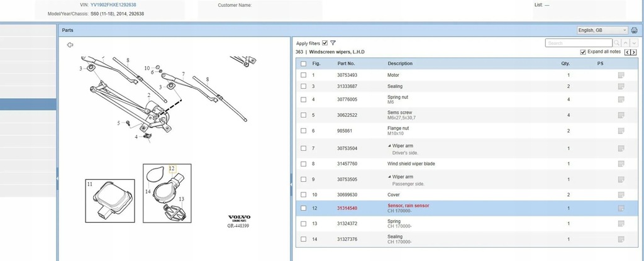Screen dimensions: 644x261
Task: Sort by Fig. column header
Action: pos(316,64)
